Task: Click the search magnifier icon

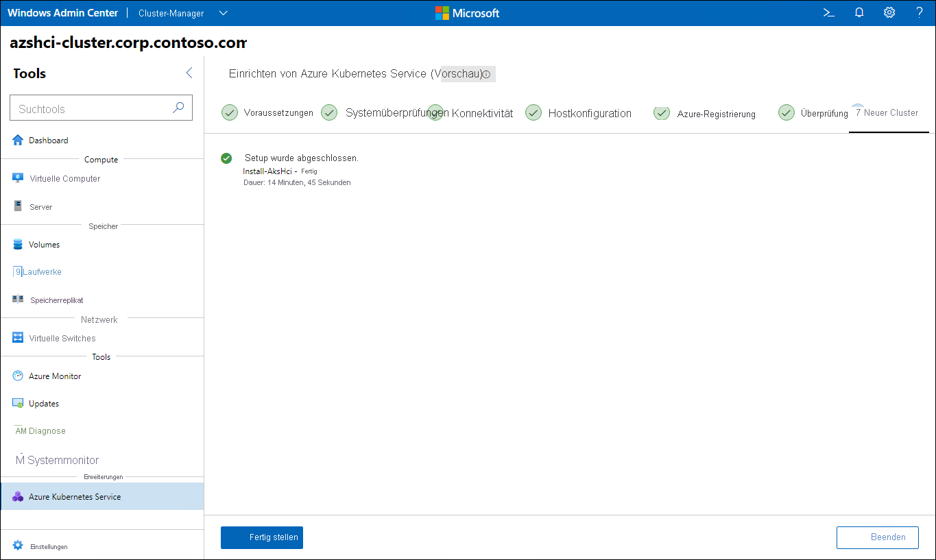Action: (178, 108)
